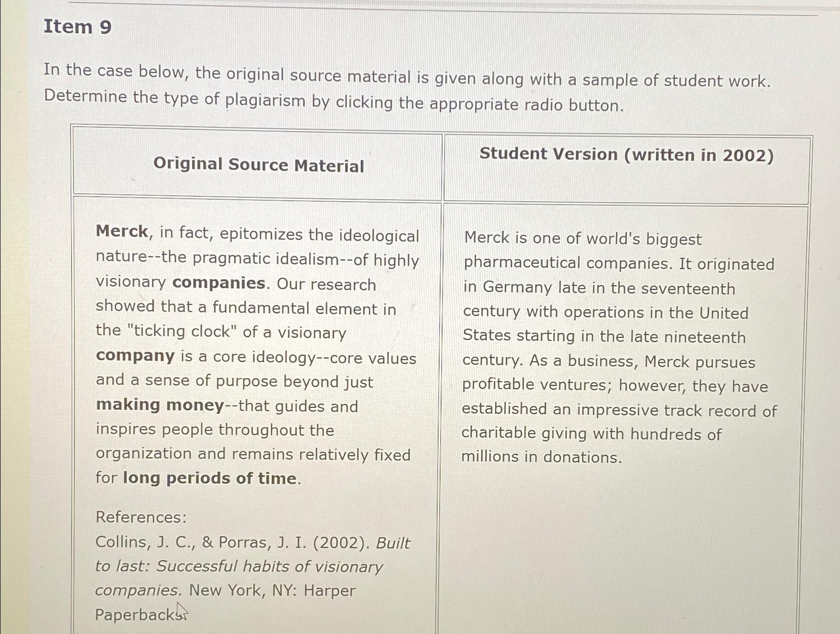Viewport: 840px width, 634px height.
Task: Click the phrase charitable giving with hundreds of
Action: (591, 433)
